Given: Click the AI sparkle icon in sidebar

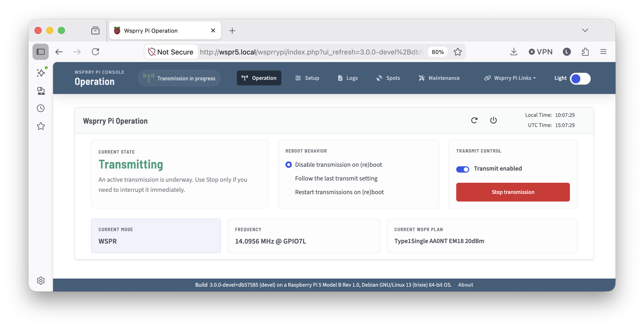Looking at the screenshot, I should (41, 73).
